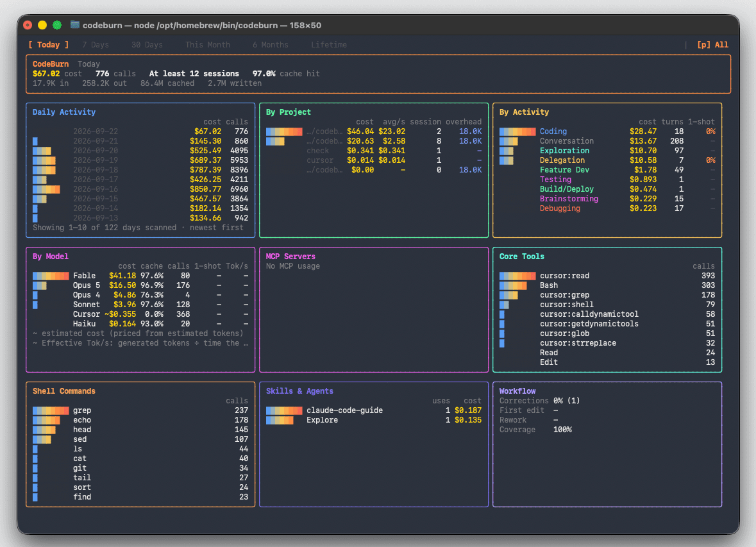Click the terminal folder icon in title bar
The image size is (756, 547).
click(x=75, y=24)
